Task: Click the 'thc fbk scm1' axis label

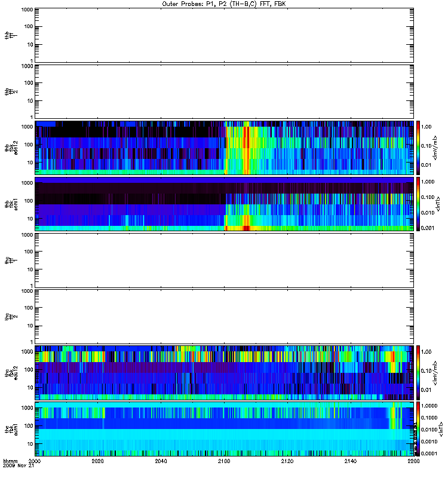Action: tap(11, 429)
